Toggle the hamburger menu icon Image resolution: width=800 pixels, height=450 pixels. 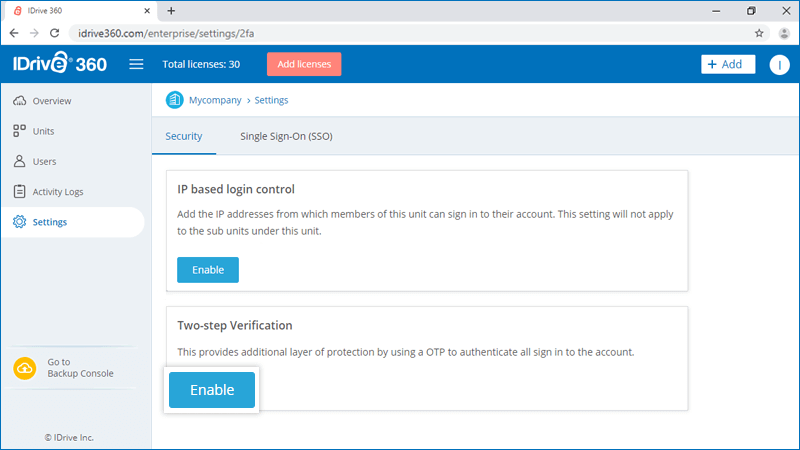pos(136,64)
